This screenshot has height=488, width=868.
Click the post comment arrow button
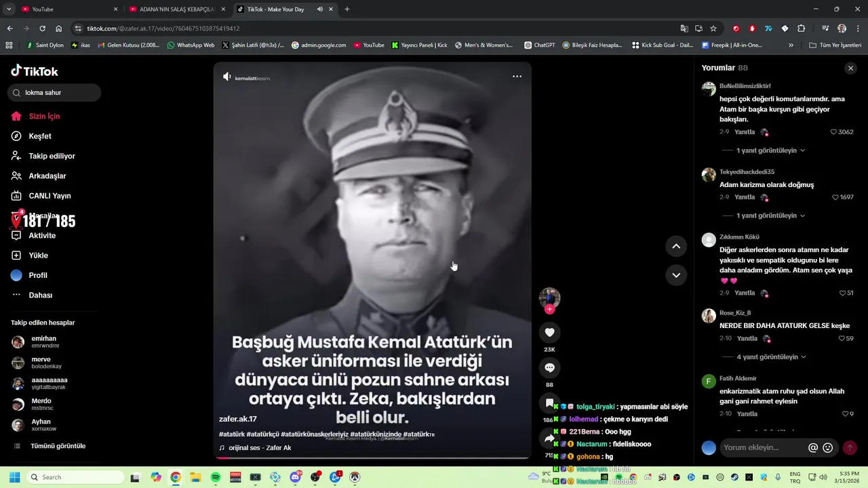849,448
